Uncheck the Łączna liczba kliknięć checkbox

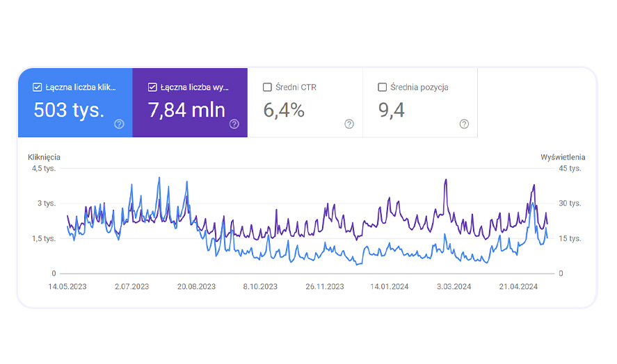pyautogui.click(x=37, y=88)
